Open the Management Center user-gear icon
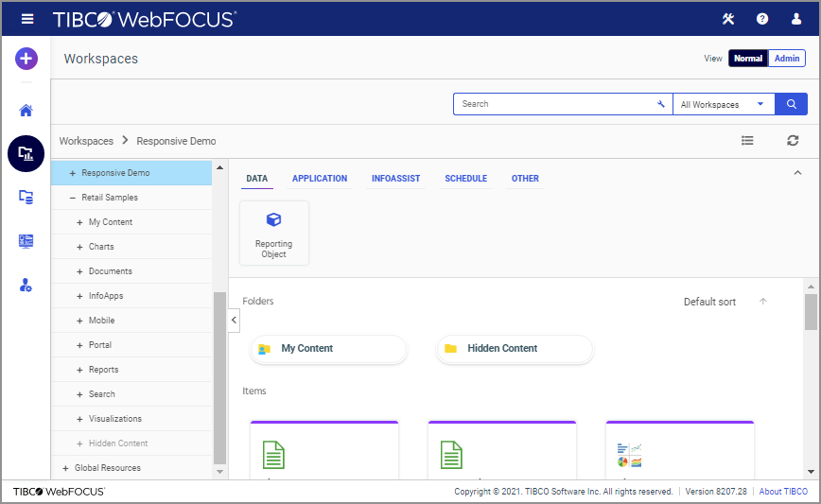The image size is (821, 504). coord(26,286)
